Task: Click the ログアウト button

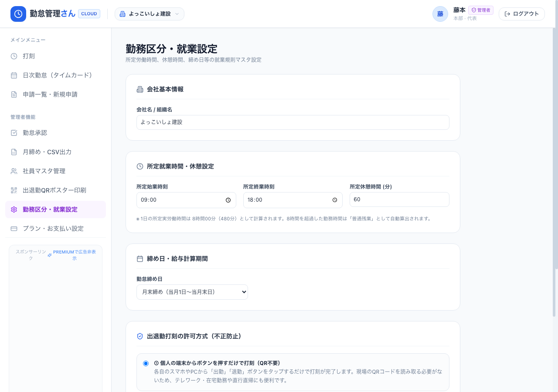Action: 522,14
